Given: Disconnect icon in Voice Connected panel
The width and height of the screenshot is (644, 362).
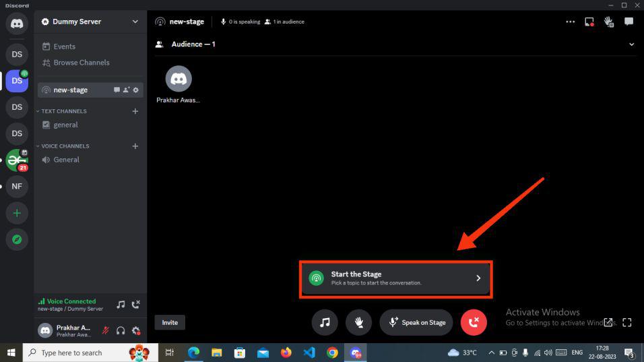Looking at the screenshot, I should (135, 305).
